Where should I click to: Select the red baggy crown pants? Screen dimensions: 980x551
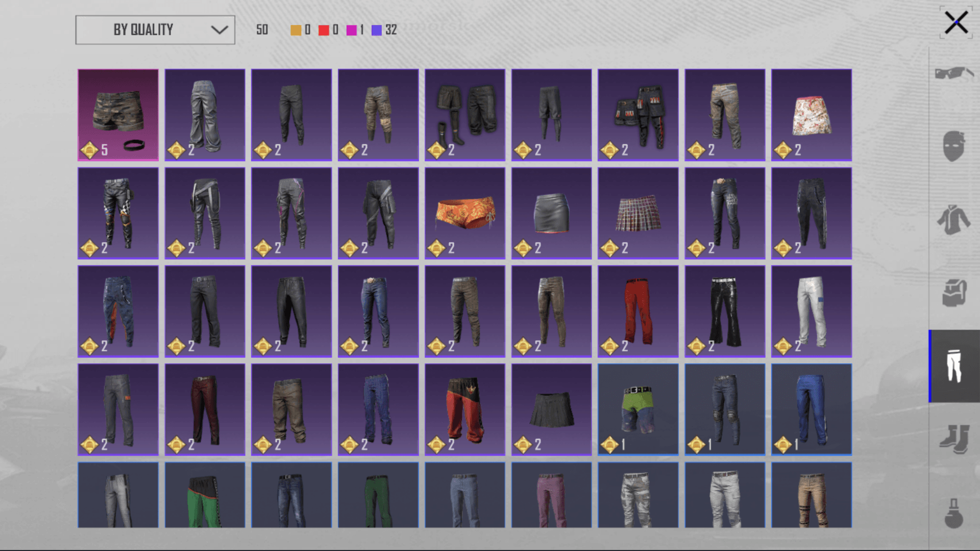(x=465, y=410)
